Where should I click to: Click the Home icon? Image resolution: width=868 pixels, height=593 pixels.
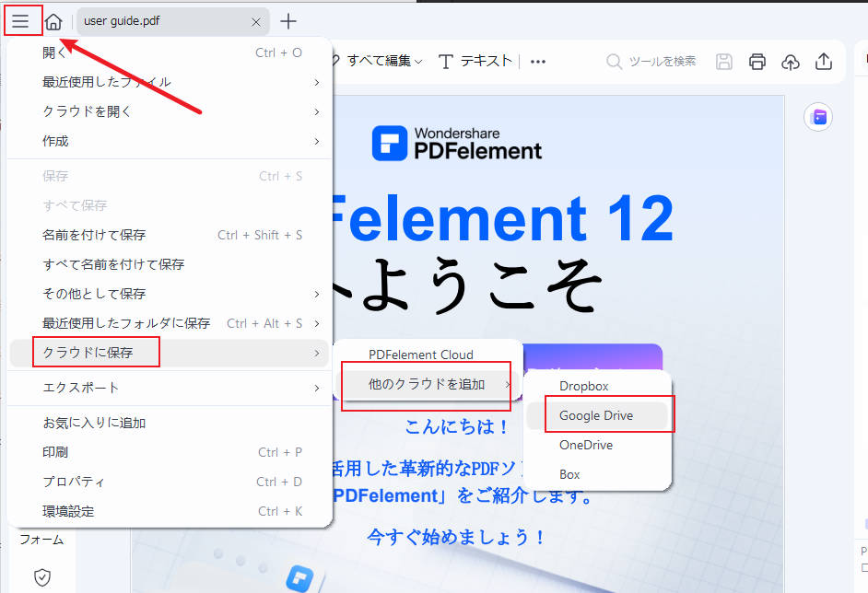point(53,20)
